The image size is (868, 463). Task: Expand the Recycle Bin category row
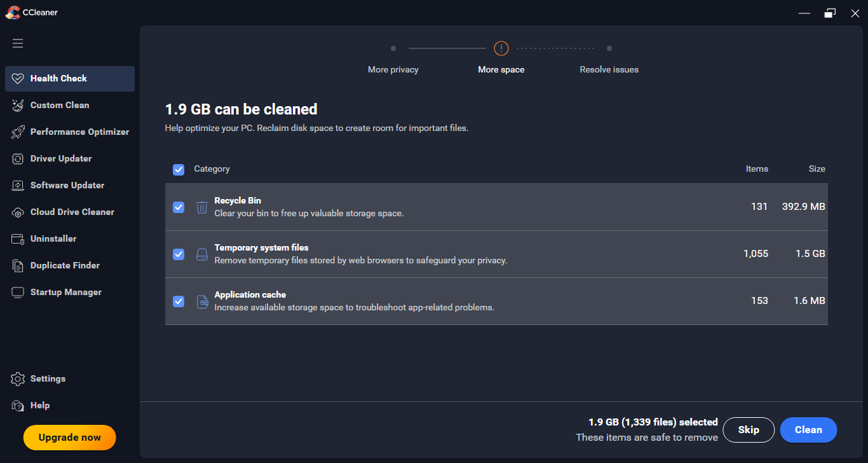click(x=445, y=207)
